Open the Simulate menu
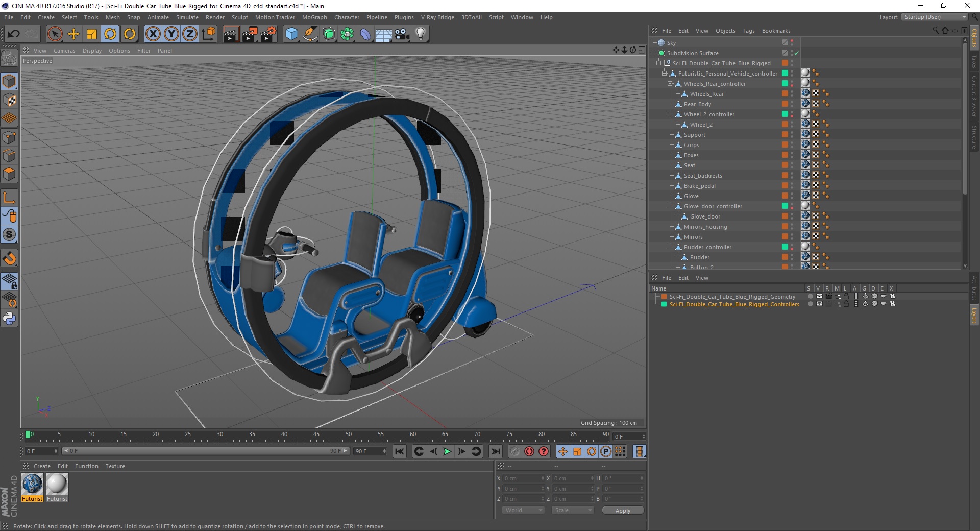The image size is (980, 531). click(x=187, y=17)
